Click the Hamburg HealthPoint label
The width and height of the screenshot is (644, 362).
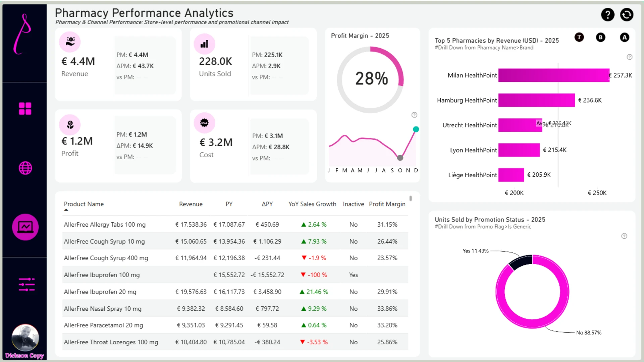[x=467, y=100]
